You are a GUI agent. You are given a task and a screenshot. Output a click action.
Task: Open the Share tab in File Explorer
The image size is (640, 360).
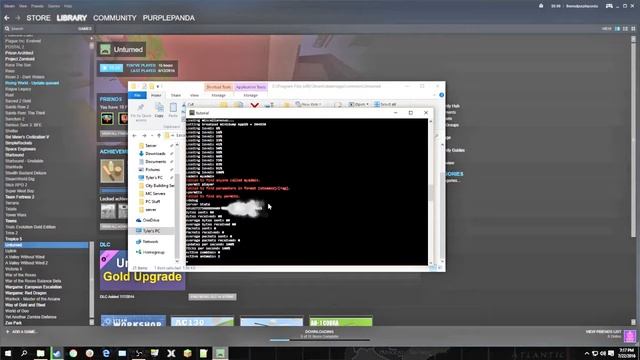point(176,95)
